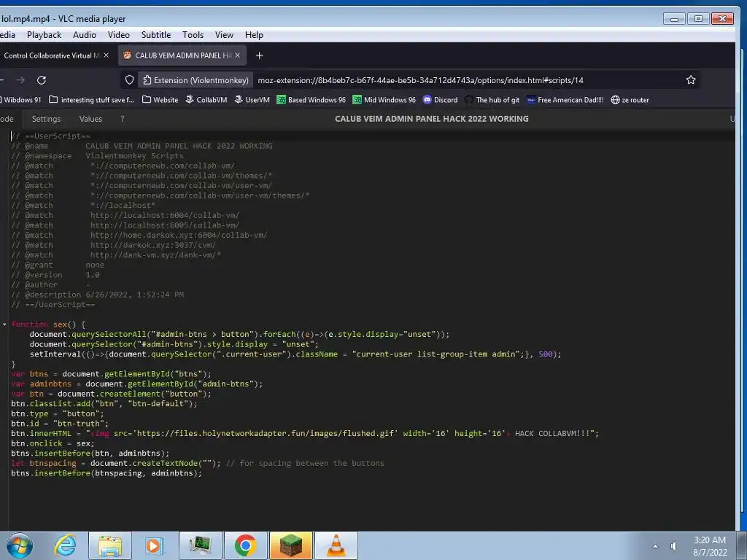Click the btn.onclick = sex; line
Viewport: 747px width, 560px height.
tap(53, 443)
